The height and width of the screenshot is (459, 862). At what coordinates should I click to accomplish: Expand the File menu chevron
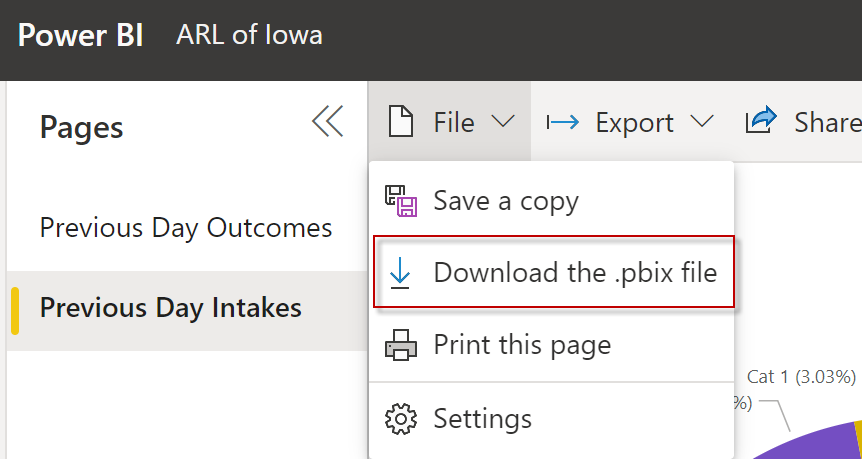click(x=503, y=122)
